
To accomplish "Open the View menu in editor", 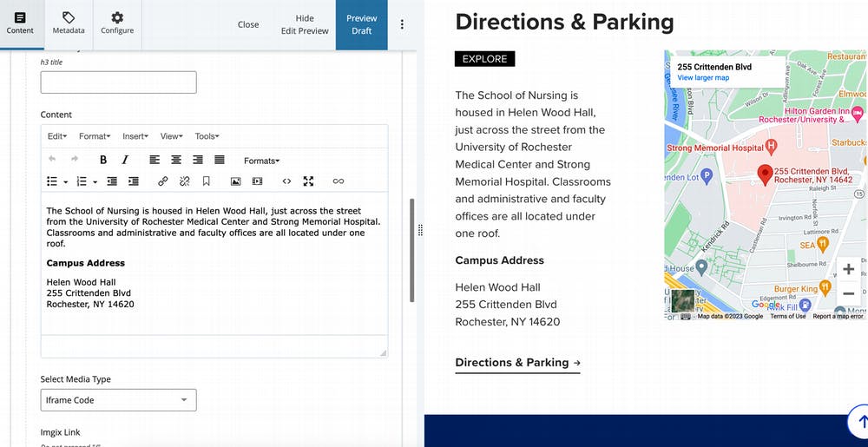I will pyautogui.click(x=172, y=136).
